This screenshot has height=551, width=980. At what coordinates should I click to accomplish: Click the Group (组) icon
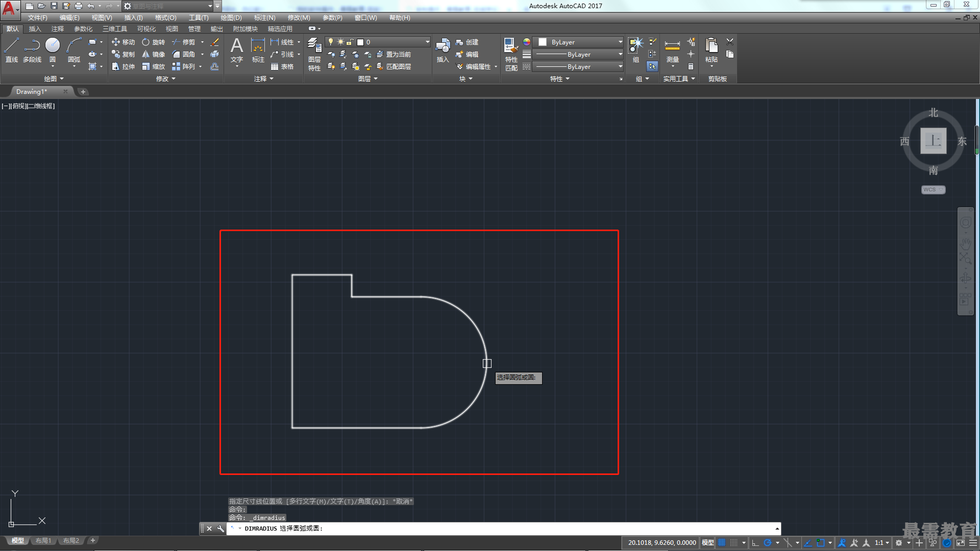[635, 50]
